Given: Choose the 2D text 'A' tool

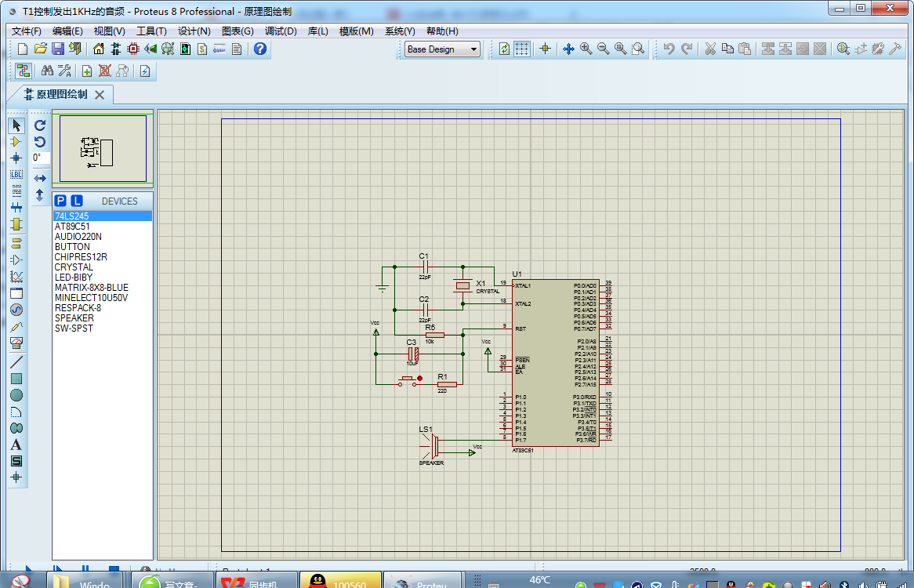Looking at the screenshot, I should click(x=16, y=445).
